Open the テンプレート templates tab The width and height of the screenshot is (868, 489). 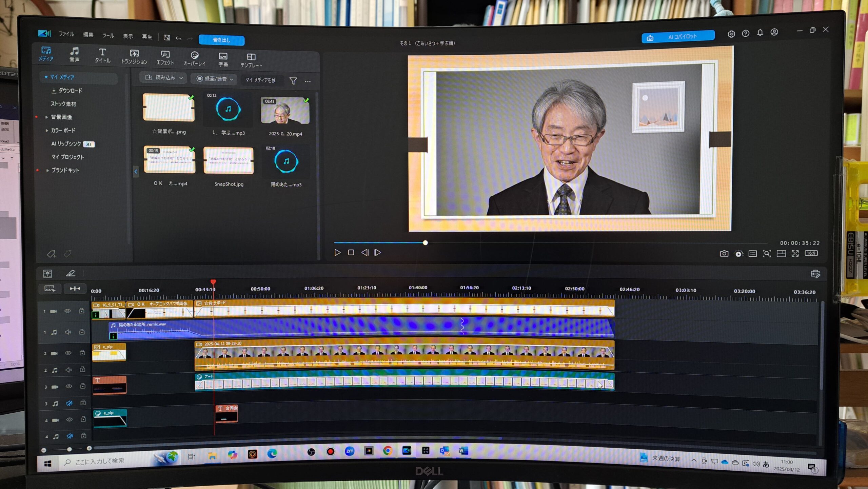tap(251, 61)
